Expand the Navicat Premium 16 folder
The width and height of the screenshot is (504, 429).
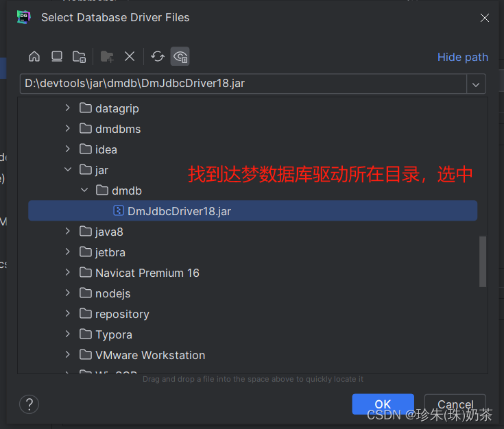pyautogui.click(x=67, y=272)
